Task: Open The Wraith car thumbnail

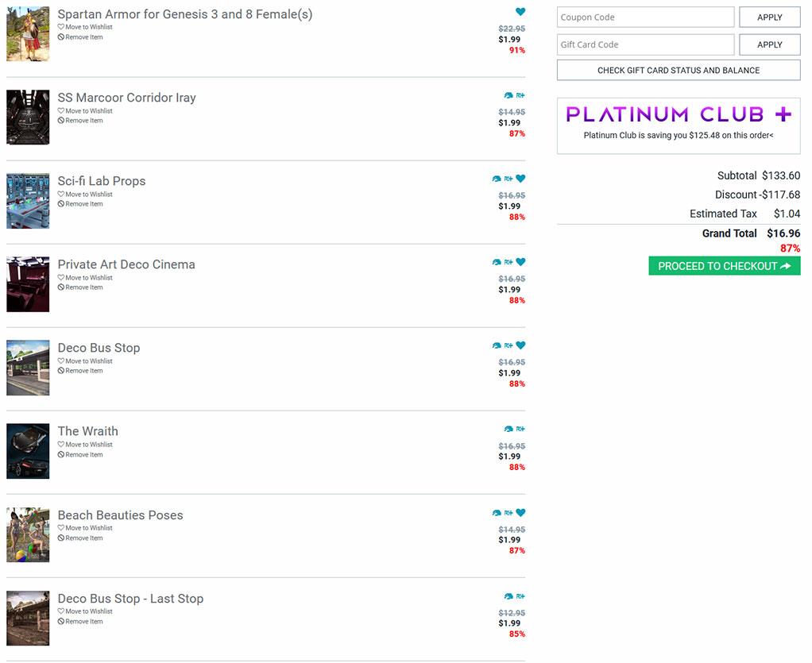Action: (x=28, y=451)
